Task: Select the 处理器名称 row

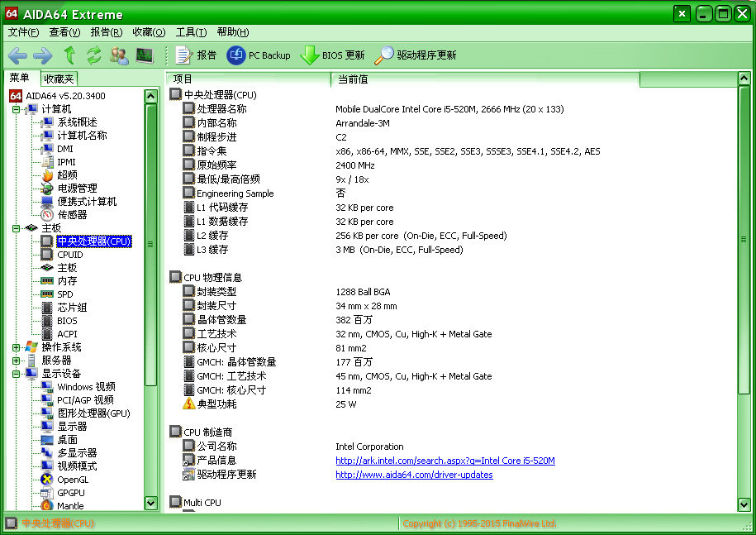Action: [373, 109]
